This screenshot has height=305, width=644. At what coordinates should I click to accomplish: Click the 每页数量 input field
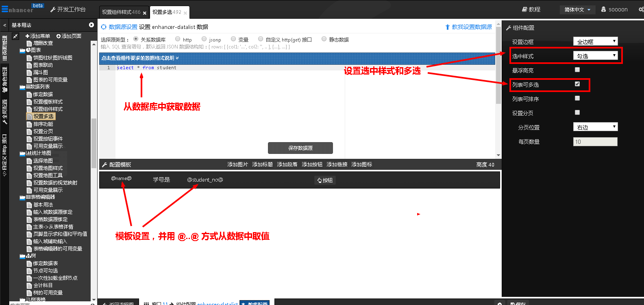[595, 142]
